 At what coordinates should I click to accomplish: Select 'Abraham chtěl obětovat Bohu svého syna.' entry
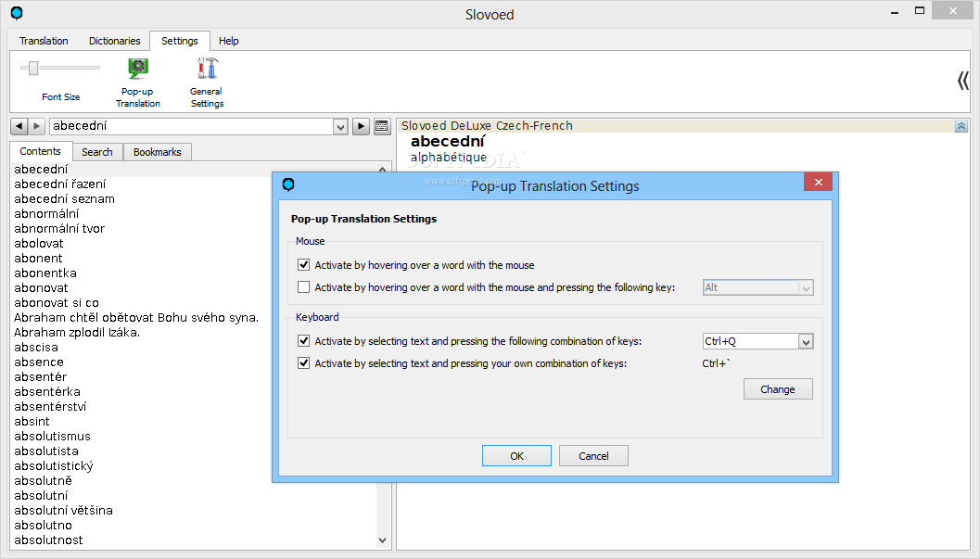tap(136, 317)
